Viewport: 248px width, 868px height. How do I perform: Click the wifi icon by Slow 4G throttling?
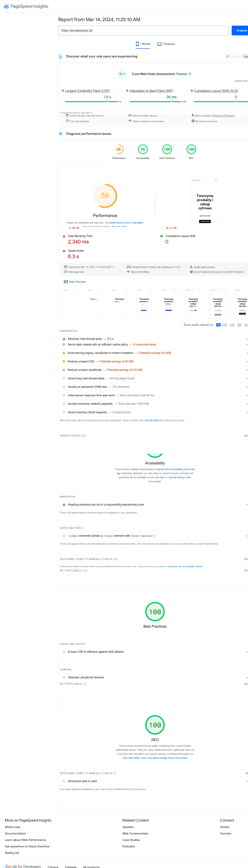point(128,272)
